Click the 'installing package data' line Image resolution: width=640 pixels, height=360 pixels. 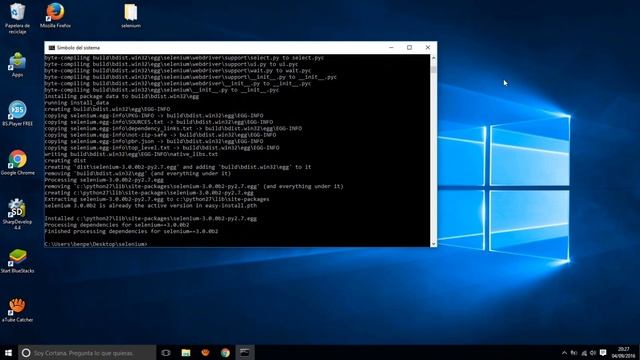click(122, 96)
